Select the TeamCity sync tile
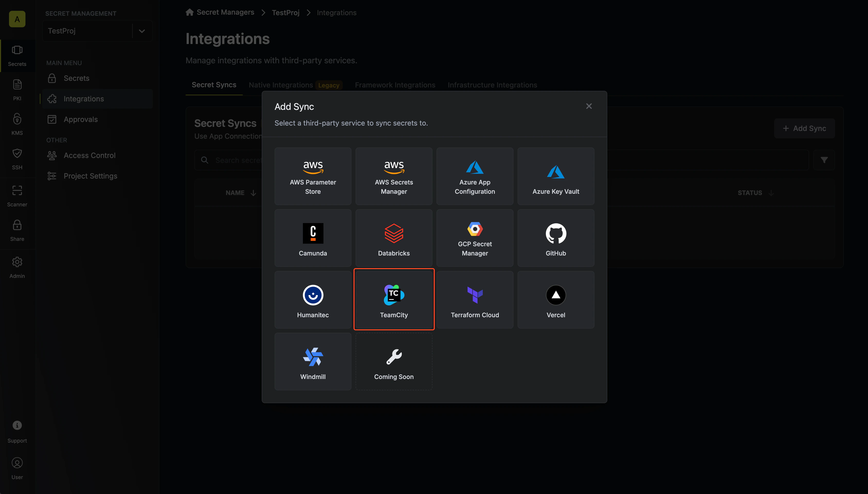 point(394,299)
